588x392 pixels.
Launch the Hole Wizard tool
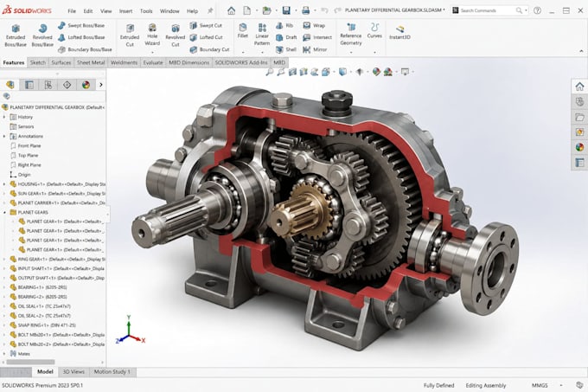coord(152,35)
